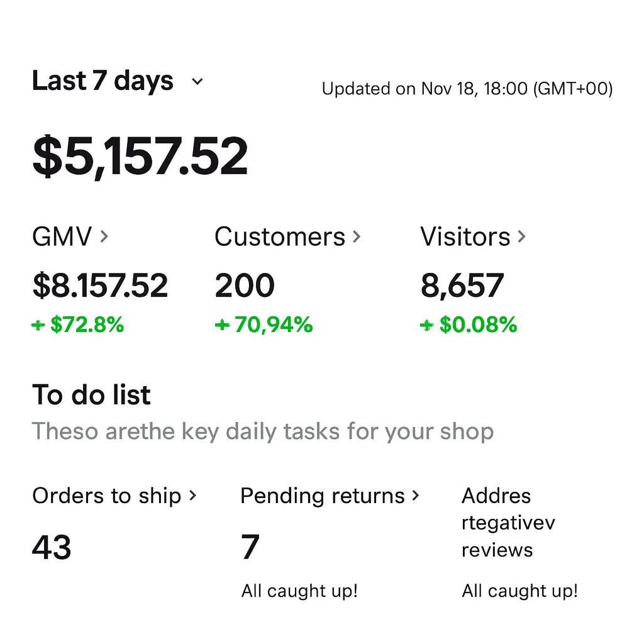Click the down chevron beside Last 7 days
This screenshot has width=644, height=644.
pyautogui.click(x=197, y=82)
